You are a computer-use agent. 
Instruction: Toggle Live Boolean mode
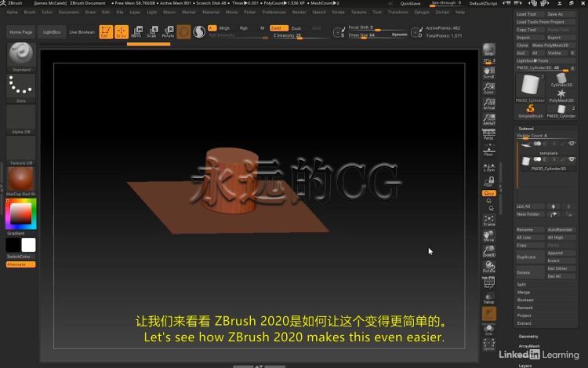pos(82,32)
